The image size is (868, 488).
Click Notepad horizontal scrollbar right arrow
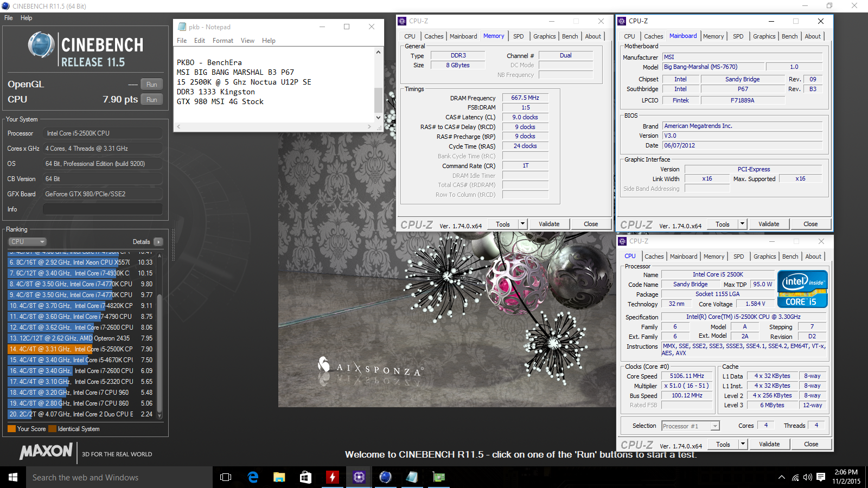point(369,126)
